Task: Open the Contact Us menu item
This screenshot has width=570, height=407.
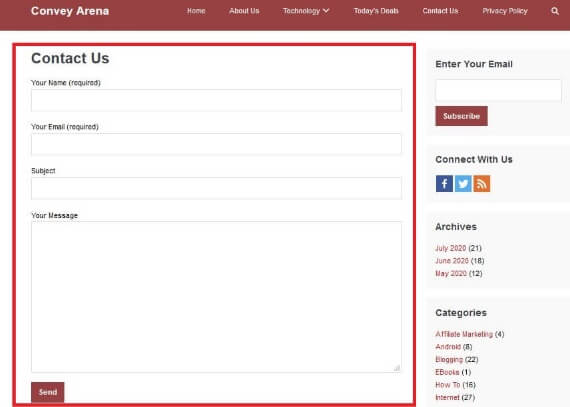Action: pos(440,11)
